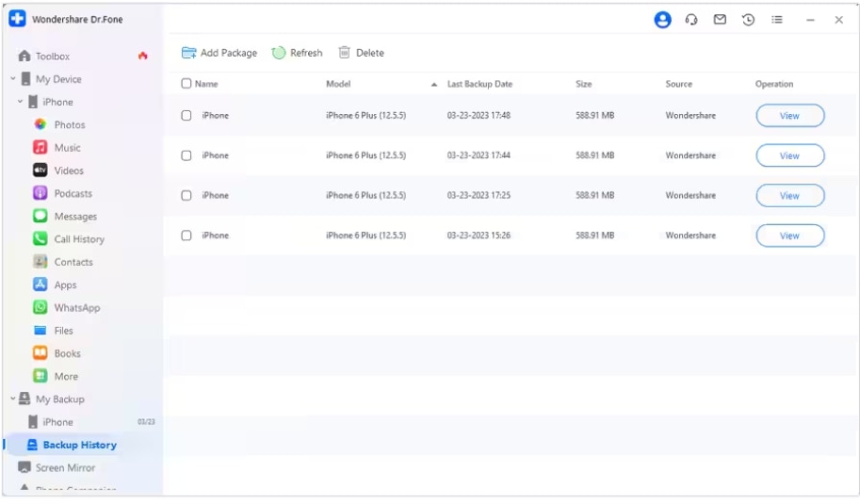The image size is (860, 504).
Task: Click the Add Package label
Action: point(229,53)
